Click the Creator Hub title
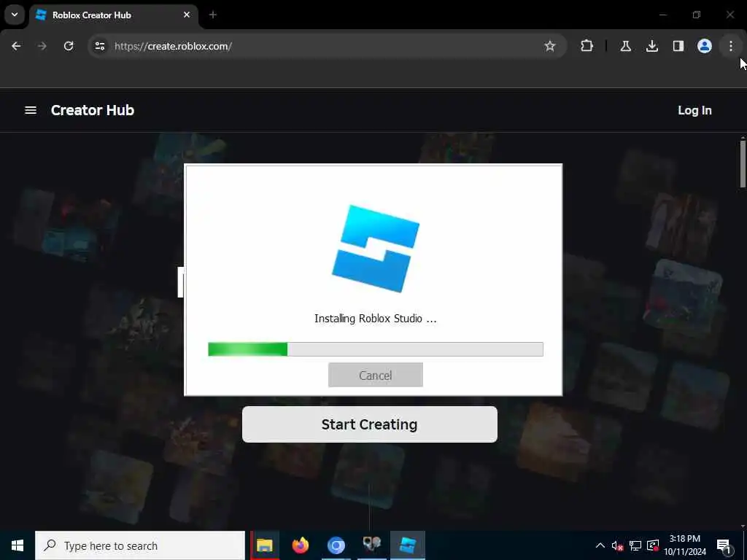The height and width of the screenshot is (560, 747). [x=93, y=110]
